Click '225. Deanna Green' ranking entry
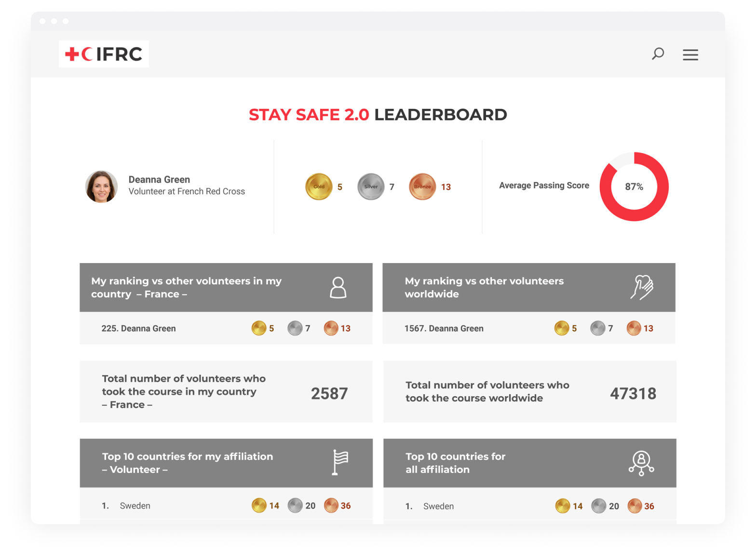This screenshot has height=555, width=756. point(138,329)
